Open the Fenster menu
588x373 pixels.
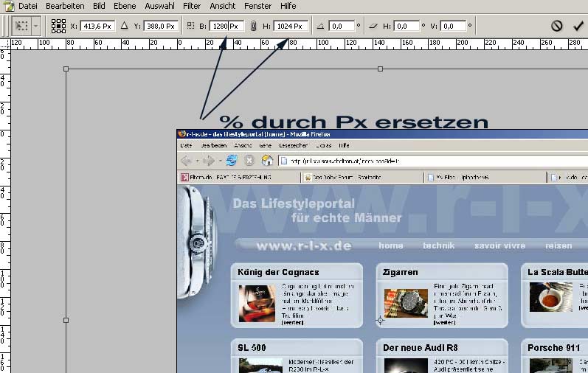257,6
